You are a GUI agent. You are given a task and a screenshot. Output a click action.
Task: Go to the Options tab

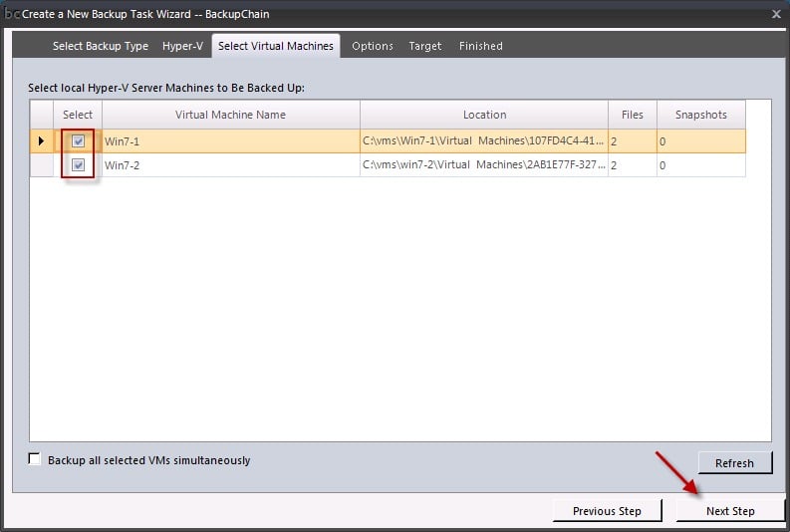pos(373,46)
